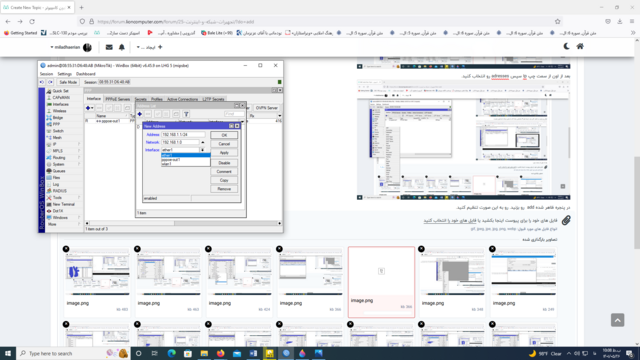Expand the Routing submenu in WinBox

coord(64,158)
